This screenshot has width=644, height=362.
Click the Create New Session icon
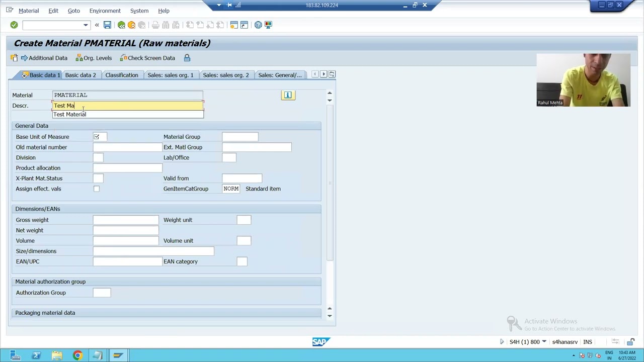(x=234, y=25)
